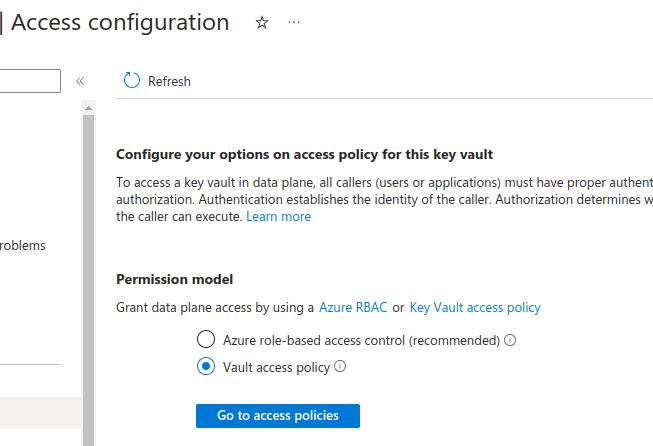Viewport: 653px width, 446px height.
Task: Show info tooltip for Vault access policy
Action: click(x=340, y=366)
